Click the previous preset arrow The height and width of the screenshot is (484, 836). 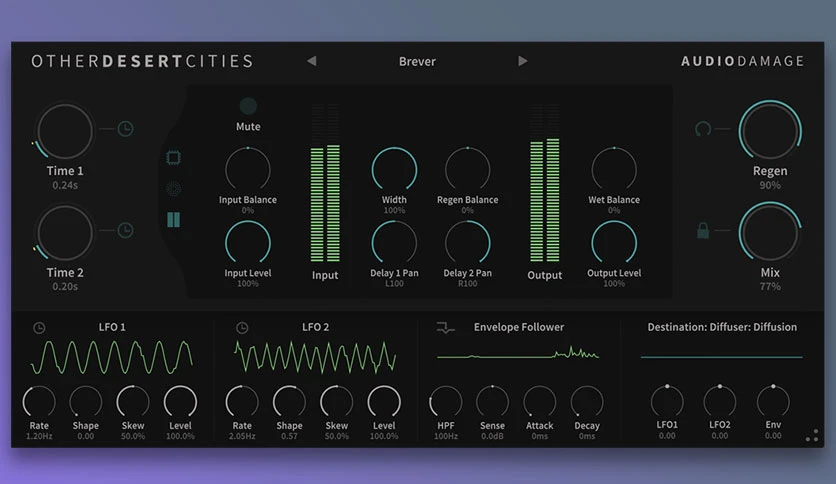(x=312, y=61)
